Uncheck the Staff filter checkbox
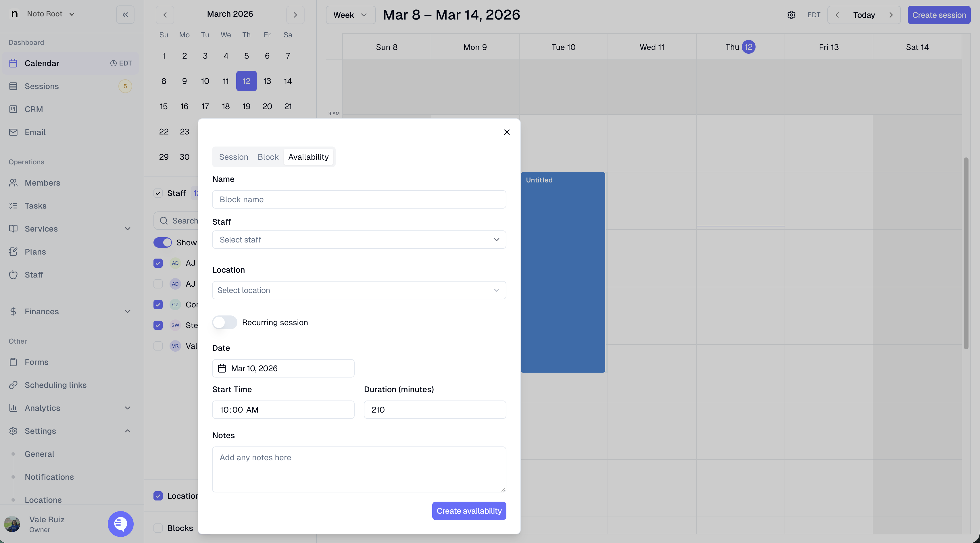980x543 pixels. click(x=158, y=193)
